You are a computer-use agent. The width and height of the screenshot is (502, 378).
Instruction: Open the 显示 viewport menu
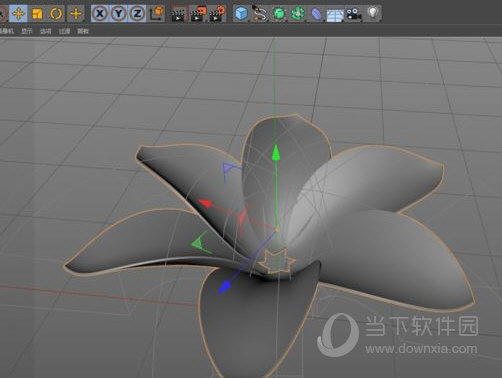tap(27, 31)
